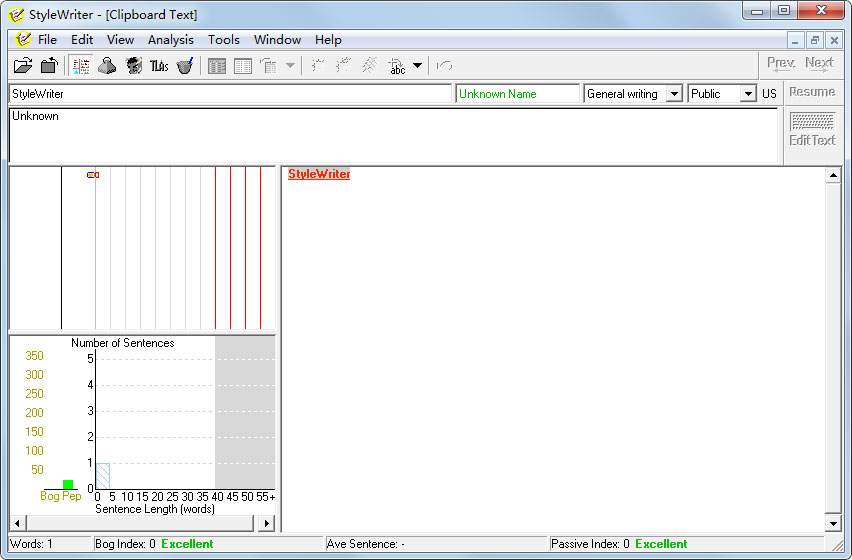Open the Tools menu

(x=224, y=40)
